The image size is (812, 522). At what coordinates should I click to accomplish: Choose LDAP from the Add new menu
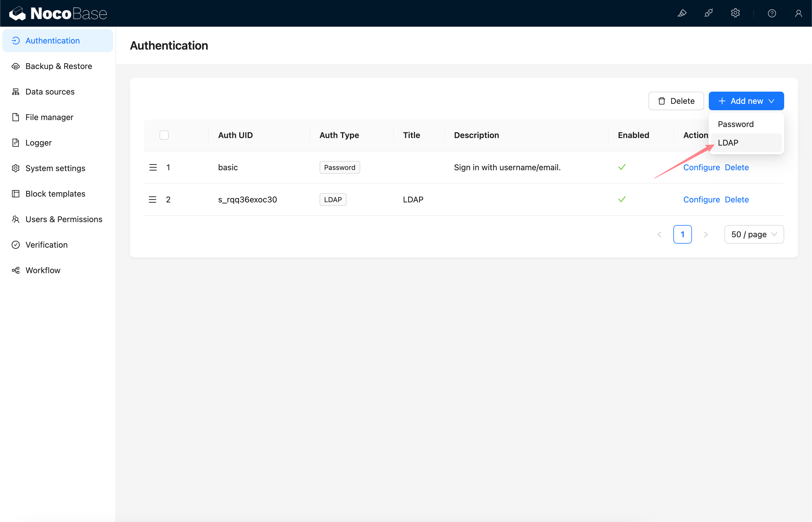click(x=746, y=143)
